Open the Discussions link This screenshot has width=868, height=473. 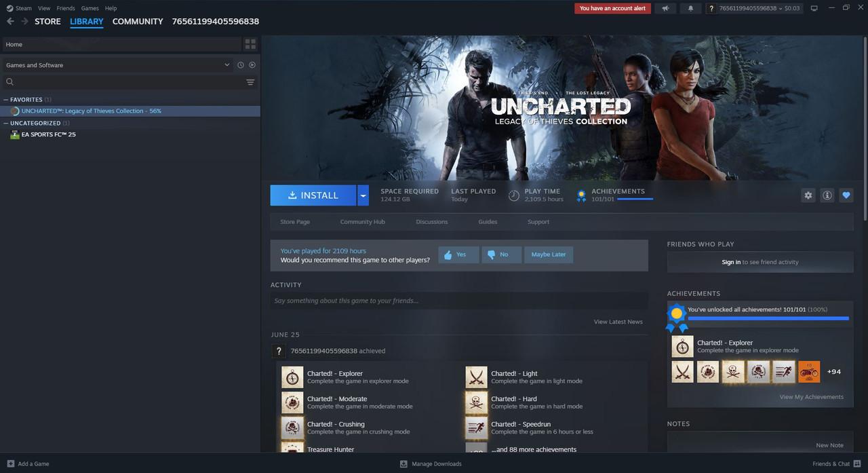[x=432, y=222]
